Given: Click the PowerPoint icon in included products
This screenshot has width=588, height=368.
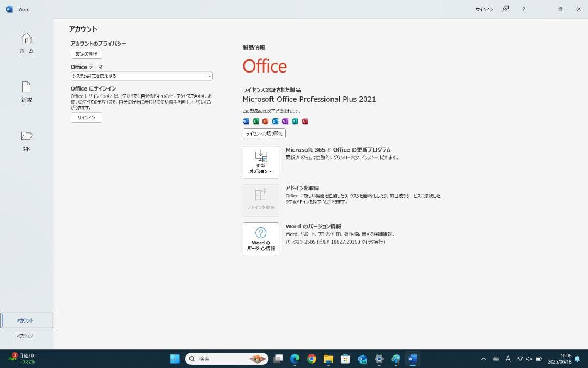Looking at the screenshot, I should click(265, 122).
